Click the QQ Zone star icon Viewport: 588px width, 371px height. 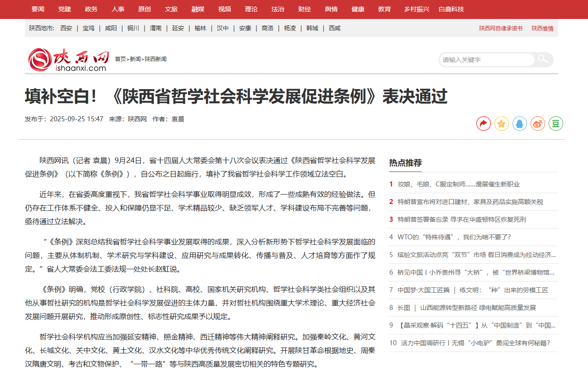click(501, 124)
